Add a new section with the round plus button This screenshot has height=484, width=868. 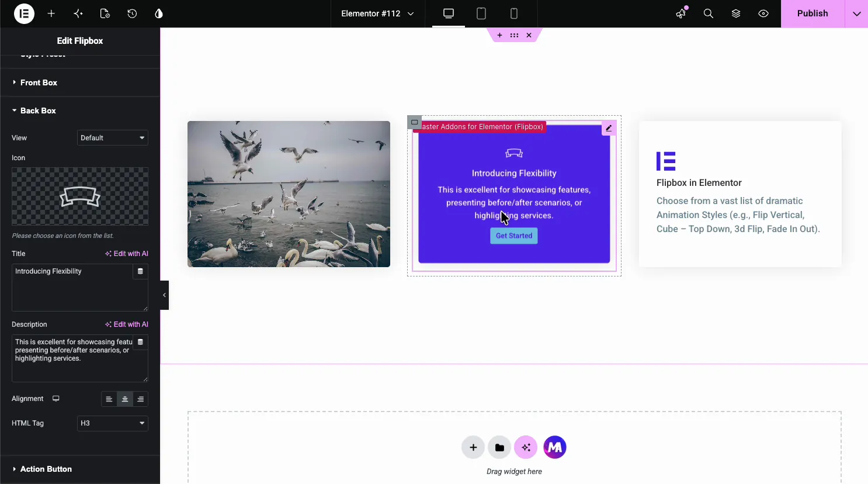pos(473,447)
